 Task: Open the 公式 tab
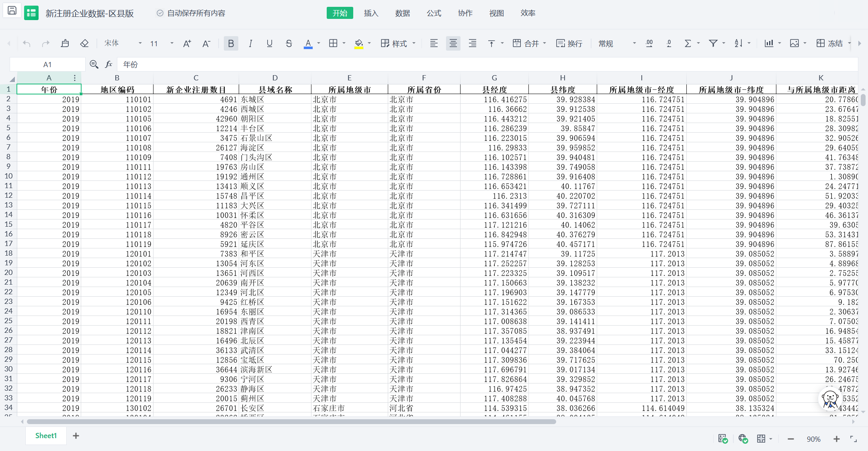click(x=434, y=13)
